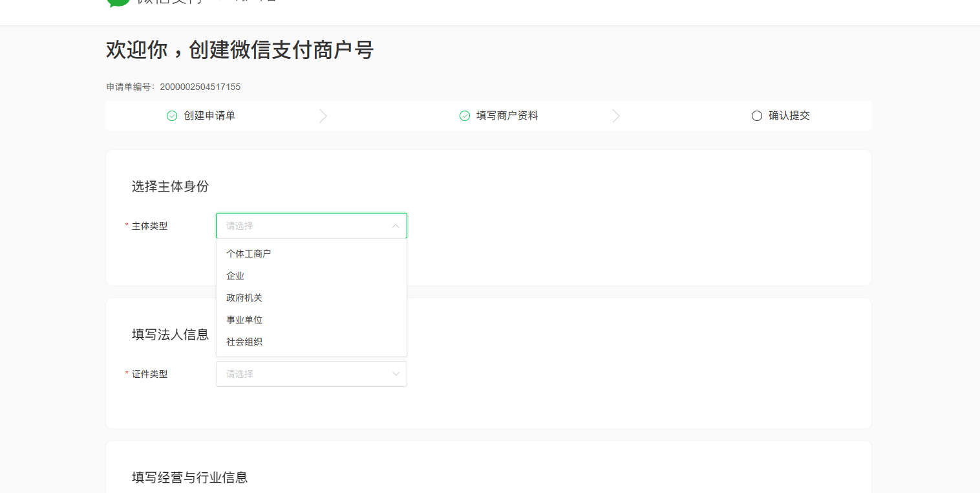Select 个体工商户 from the dropdown list
The width and height of the screenshot is (980, 493).
[311, 254]
